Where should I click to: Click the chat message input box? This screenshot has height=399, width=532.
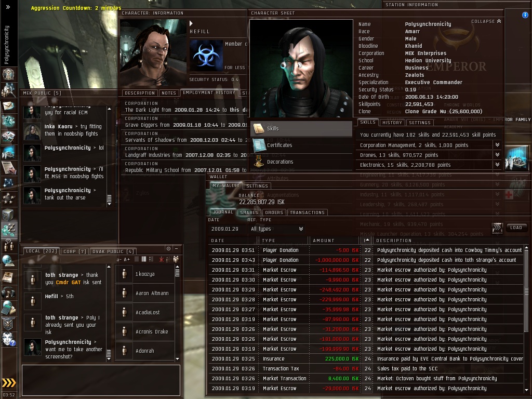pos(101,380)
